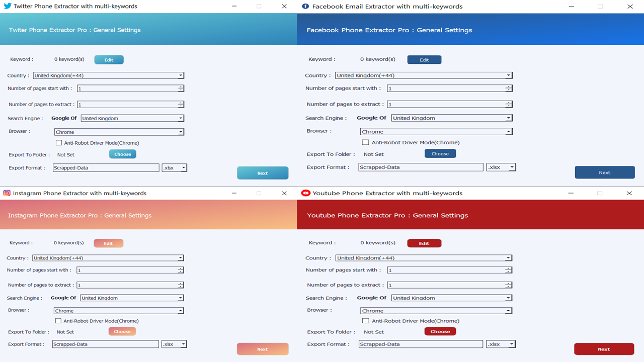Click pages start with stepper in Facebook window

[509, 88]
